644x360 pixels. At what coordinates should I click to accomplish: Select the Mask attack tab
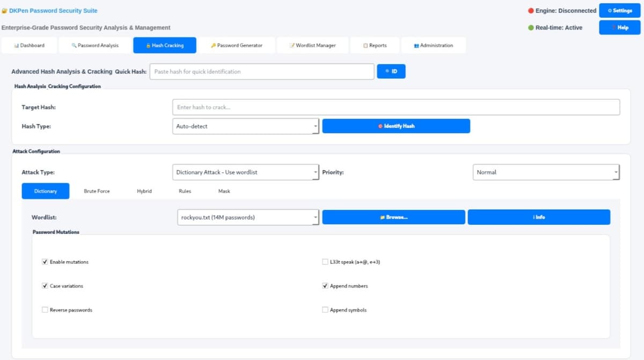(224, 190)
